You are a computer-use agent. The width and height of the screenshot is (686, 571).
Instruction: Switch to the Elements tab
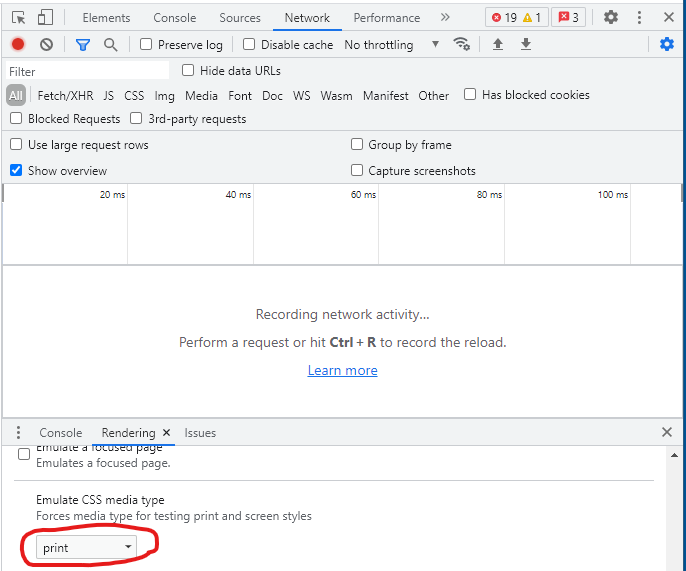click(106, 18)
